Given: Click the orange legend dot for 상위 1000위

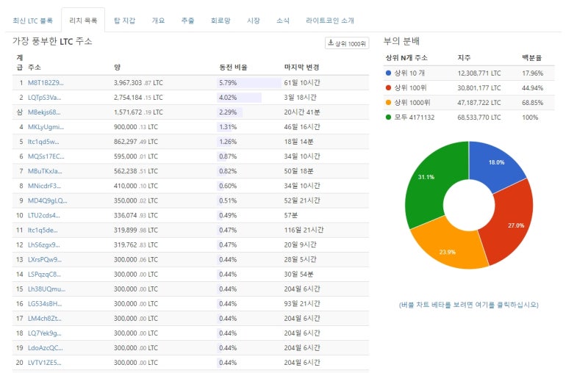Looking at the screenshot, I should (x=388, y=102).
